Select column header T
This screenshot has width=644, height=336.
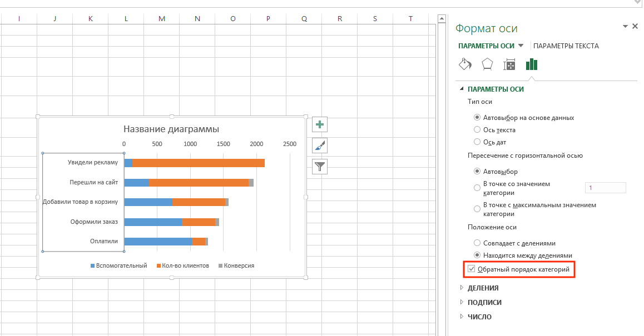pos(411,18)
